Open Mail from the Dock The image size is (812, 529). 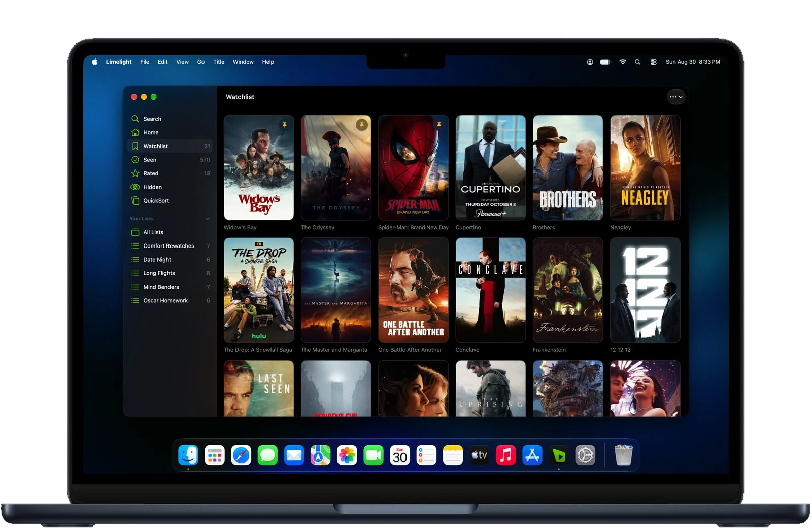pyautogui.click(x=294, y=455)
